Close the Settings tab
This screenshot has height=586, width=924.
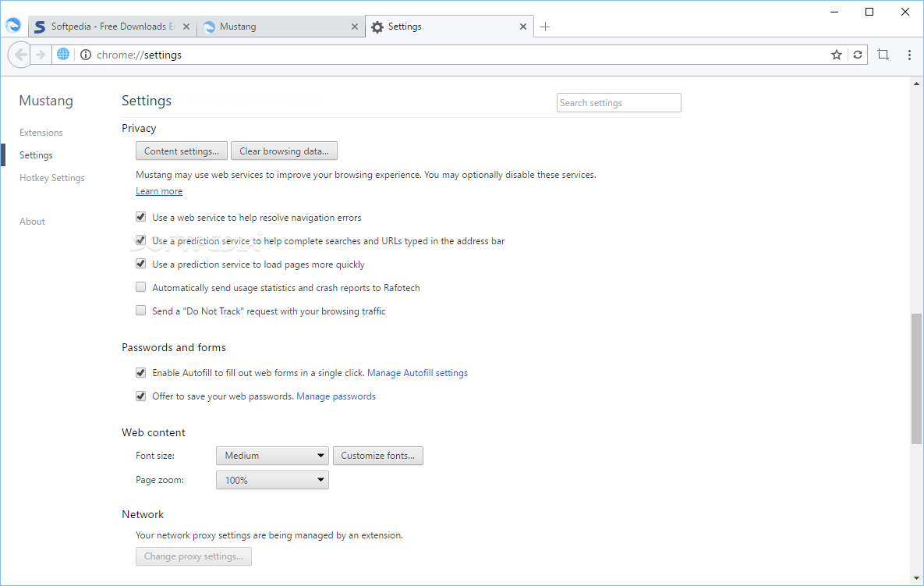click(x=522, y=27)
